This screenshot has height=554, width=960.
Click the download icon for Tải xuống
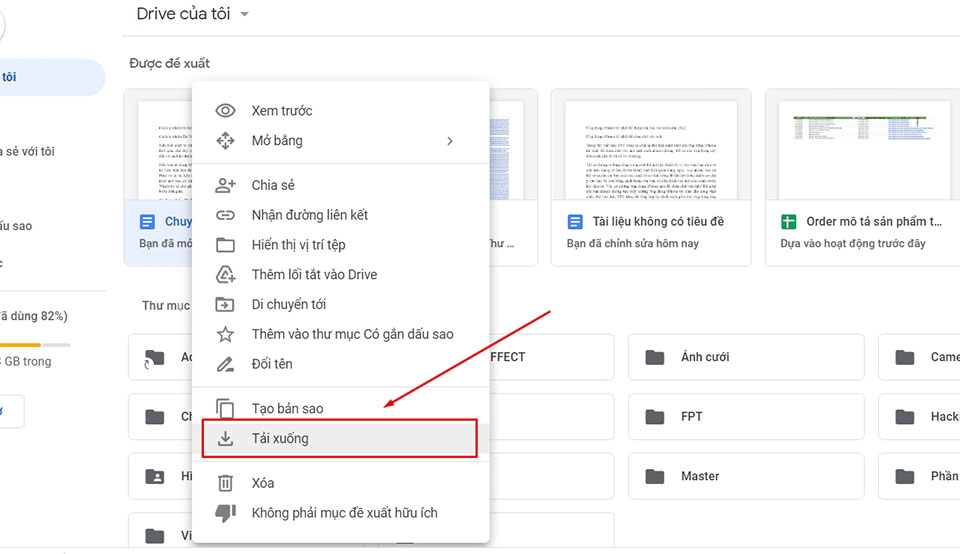(225, 438)
